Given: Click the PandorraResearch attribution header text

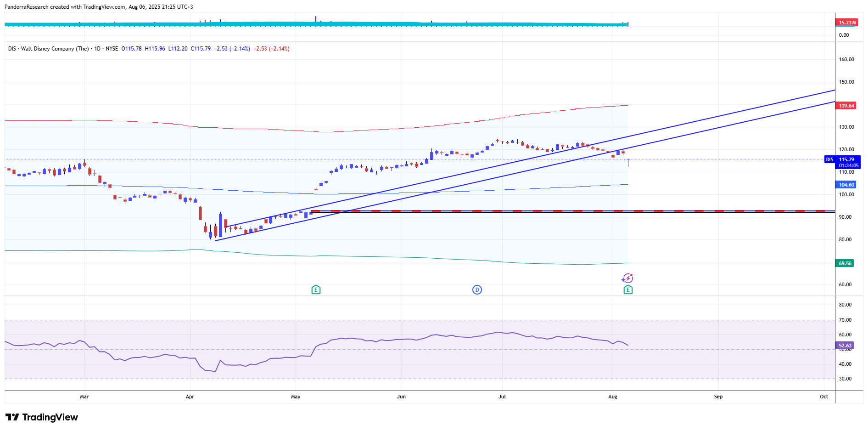Looking at the screenshot, I should click(99, 7).
